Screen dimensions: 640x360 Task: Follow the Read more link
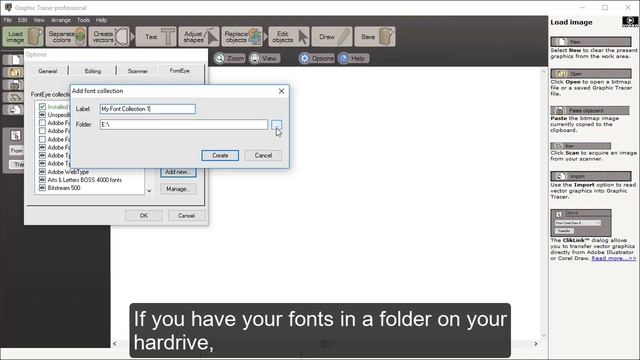coord(613,258)
